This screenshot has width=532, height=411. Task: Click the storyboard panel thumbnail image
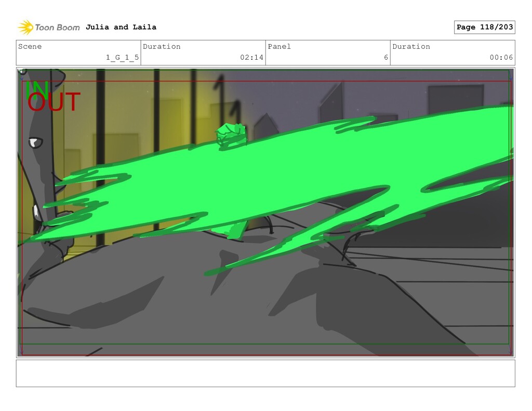coord(265,213)
